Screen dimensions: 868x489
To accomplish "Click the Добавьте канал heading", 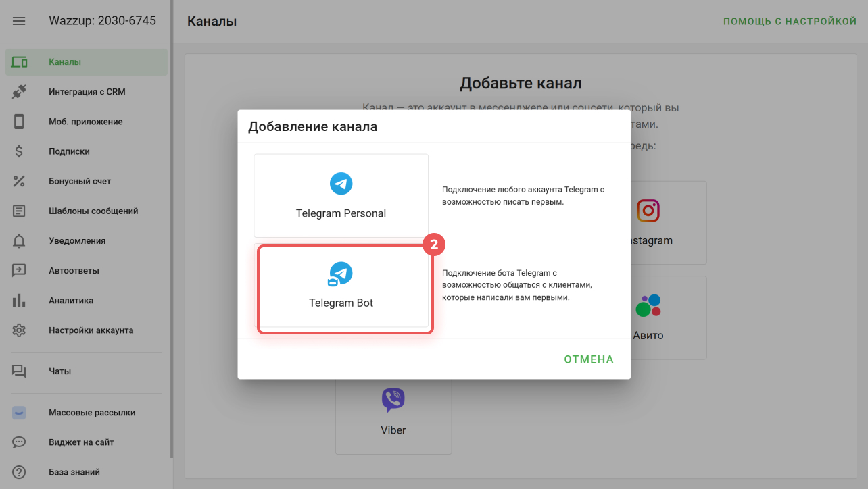I will pyautogui.click(x=521, y=84).
